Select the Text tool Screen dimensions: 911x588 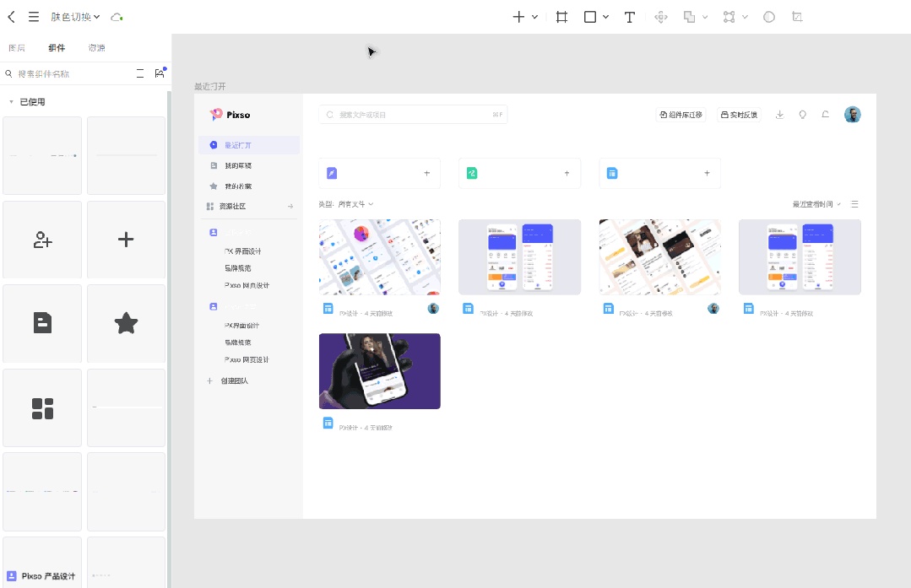point(629,17)
